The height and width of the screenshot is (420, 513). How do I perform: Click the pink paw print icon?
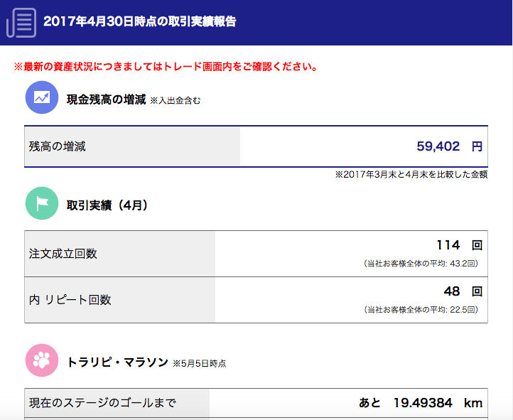(x=42, y=360)
